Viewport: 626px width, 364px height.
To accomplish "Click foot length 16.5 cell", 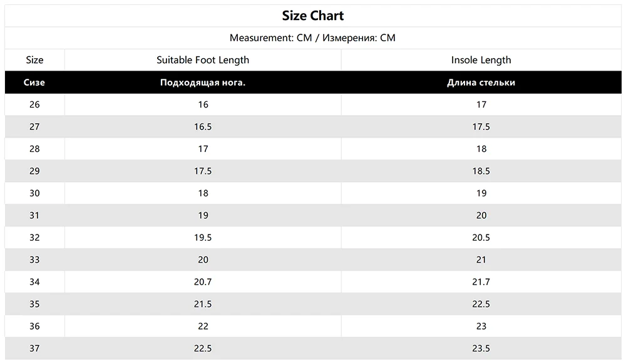I will point(203,127).
